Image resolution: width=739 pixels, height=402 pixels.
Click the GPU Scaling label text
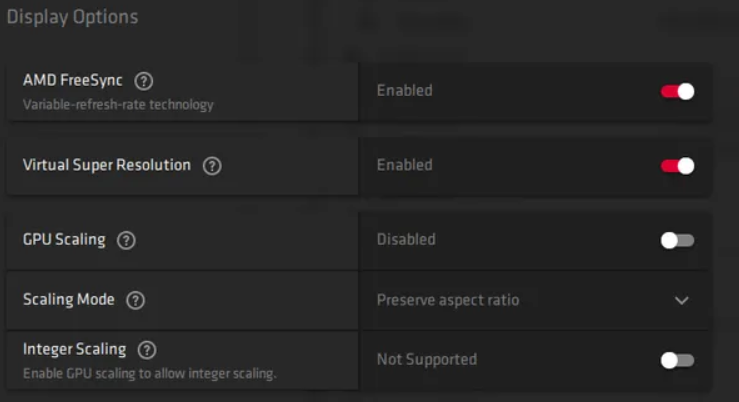pos(65,240)
